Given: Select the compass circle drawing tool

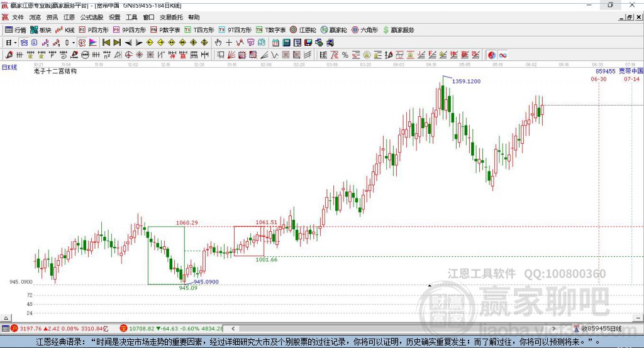Looking at the screenshot, I should [129, 55].
